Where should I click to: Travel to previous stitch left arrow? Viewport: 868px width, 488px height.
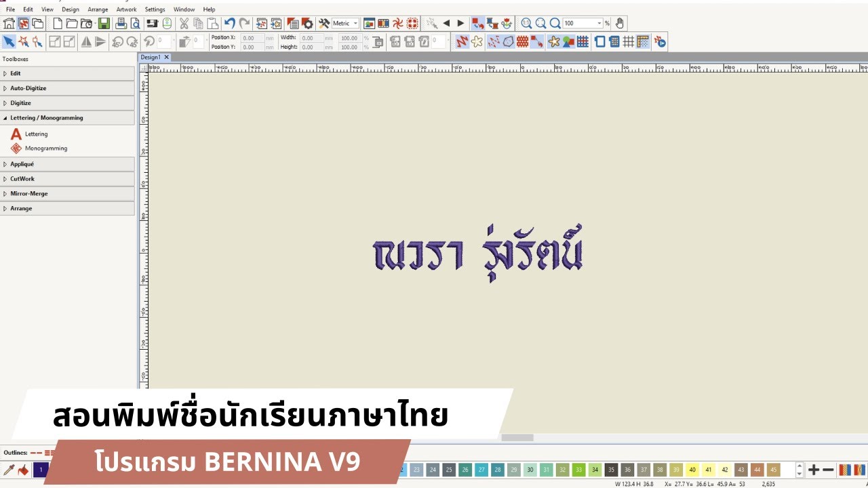point(446,23)
